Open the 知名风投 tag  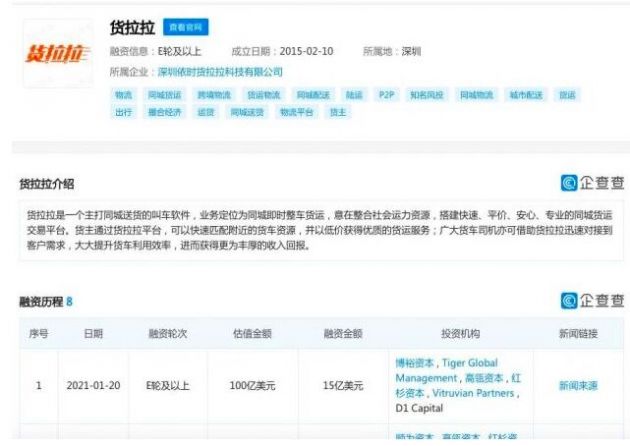tap(427, 95)
